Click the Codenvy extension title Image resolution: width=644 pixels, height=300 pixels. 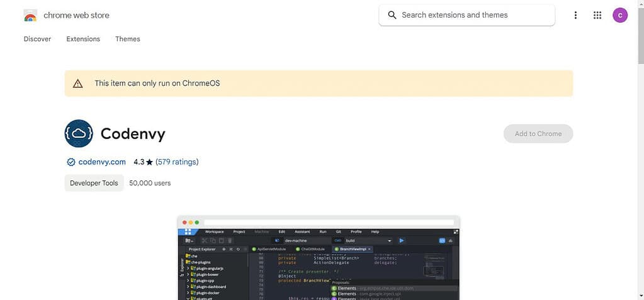133,134
